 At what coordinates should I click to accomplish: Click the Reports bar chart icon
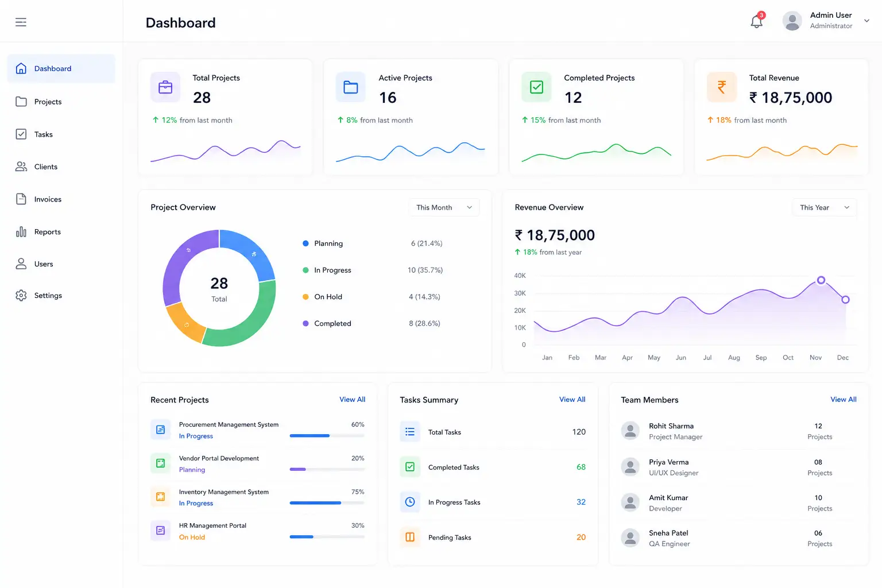21,232
